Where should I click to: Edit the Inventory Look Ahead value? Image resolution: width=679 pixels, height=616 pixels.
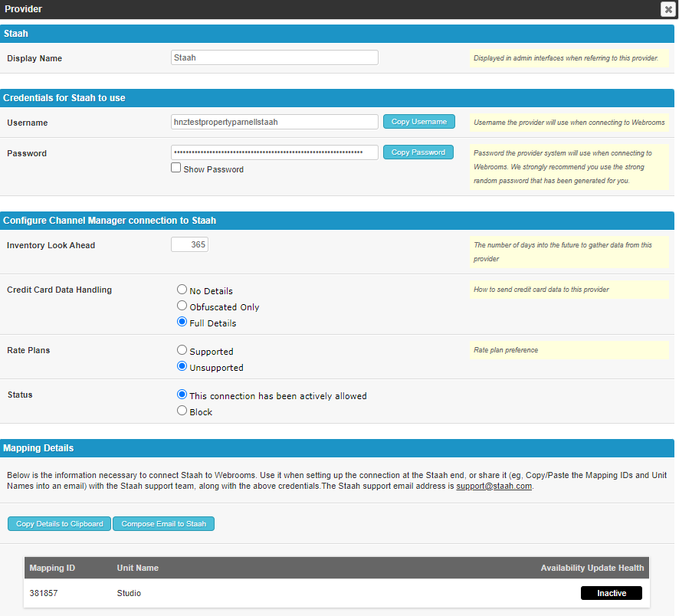189,244
